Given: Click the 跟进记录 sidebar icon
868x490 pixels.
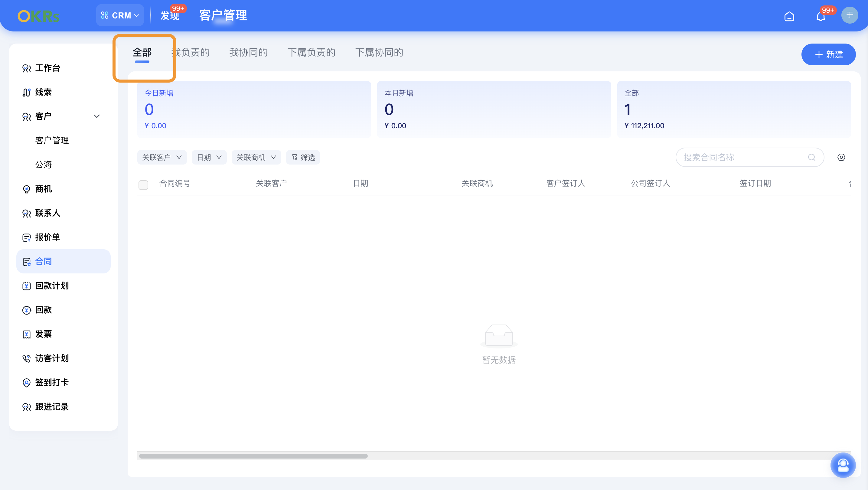Looking at the screenshot, I should click(26, 407).
